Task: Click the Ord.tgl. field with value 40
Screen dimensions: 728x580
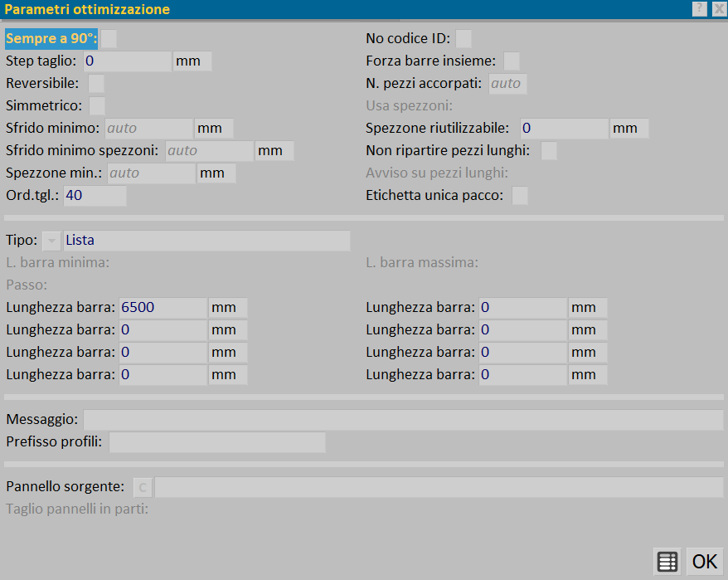Action: (95, 196)
